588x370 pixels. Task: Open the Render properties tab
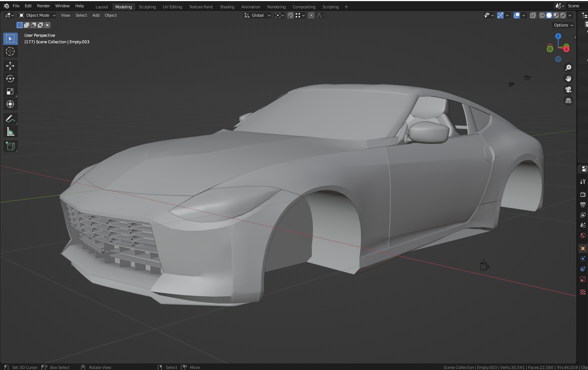[x=583, y=195]
